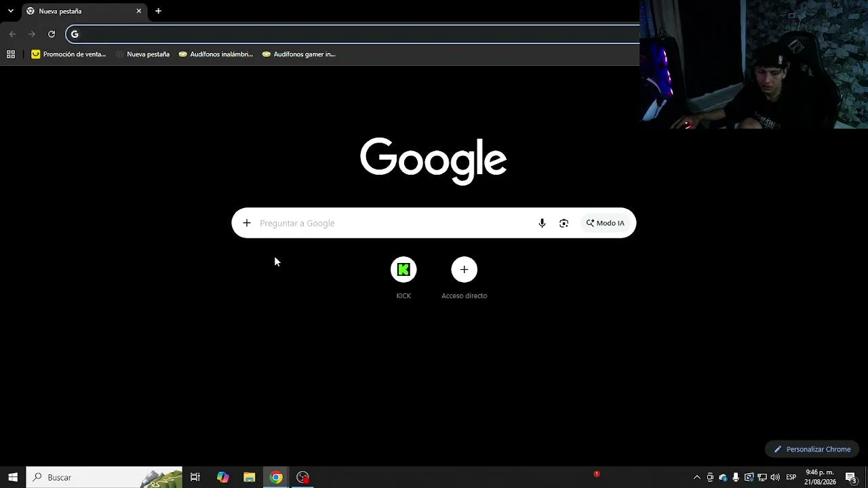This screenshot has width=868, height=488.
Task: Click the Meet Now tray icon
Action: [710, 477]
